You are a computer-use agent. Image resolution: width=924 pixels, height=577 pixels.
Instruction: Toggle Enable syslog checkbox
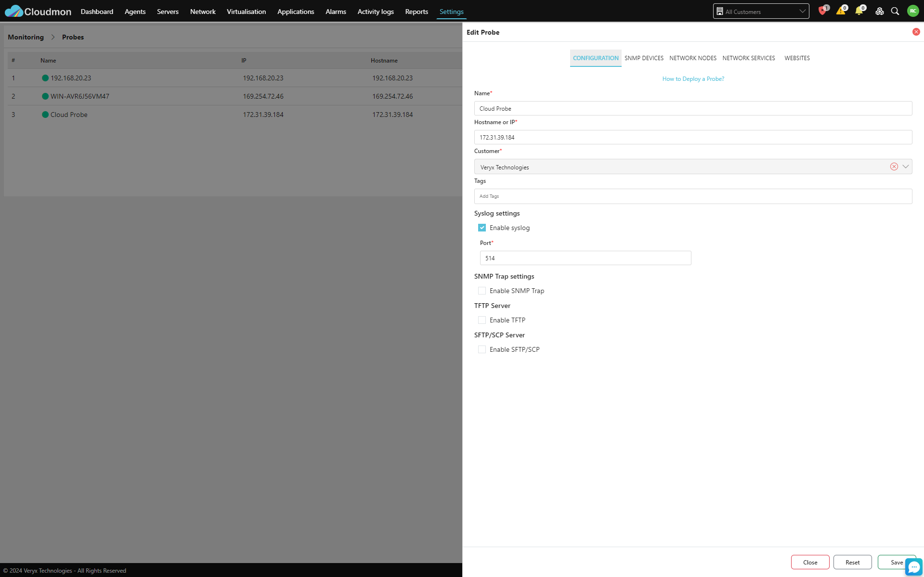click(482, 228)
